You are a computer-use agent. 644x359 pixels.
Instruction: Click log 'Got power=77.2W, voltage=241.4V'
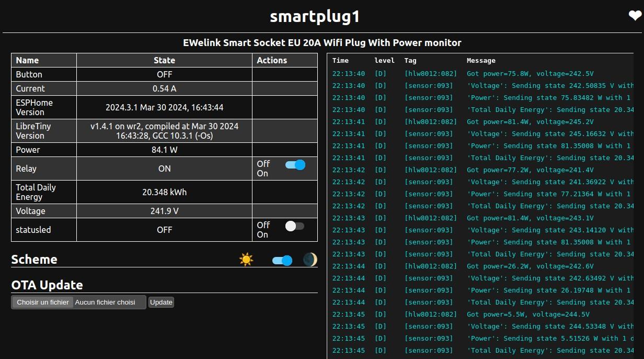(530, 170)
